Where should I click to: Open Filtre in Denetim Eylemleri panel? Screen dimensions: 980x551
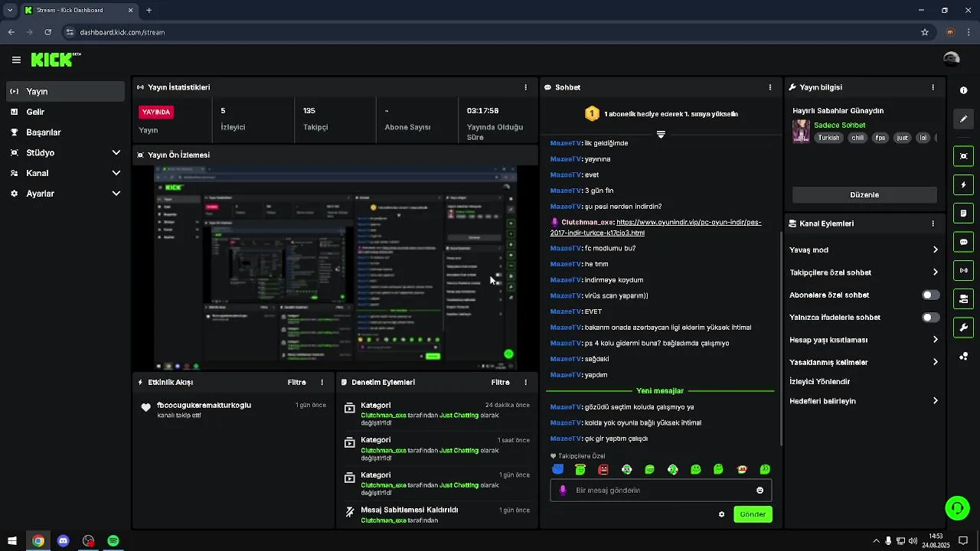(500, 382)
